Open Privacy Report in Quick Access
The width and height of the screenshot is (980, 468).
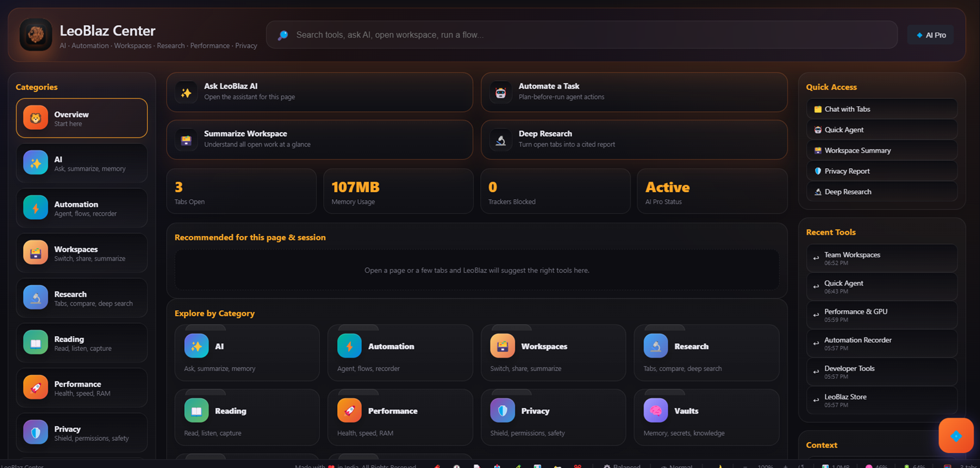pyautogui.click(x=882, y=171)
